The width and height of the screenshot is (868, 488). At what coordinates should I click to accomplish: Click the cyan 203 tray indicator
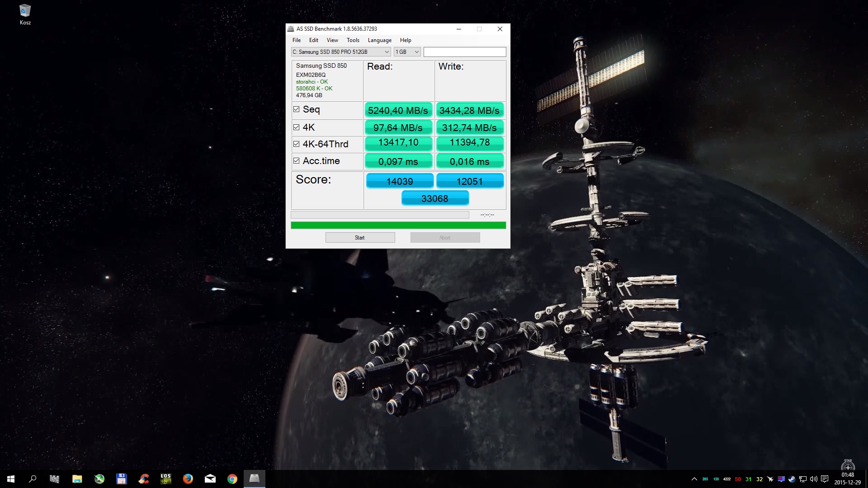pyautogui.click(x=705, y=479)
